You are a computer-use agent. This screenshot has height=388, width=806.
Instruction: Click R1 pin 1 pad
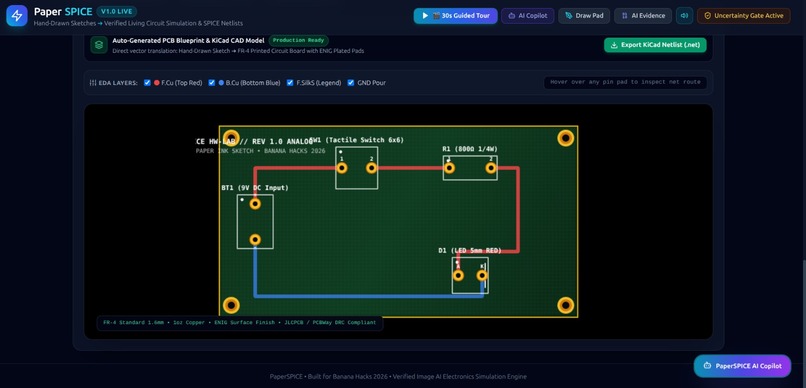[449, 168]
